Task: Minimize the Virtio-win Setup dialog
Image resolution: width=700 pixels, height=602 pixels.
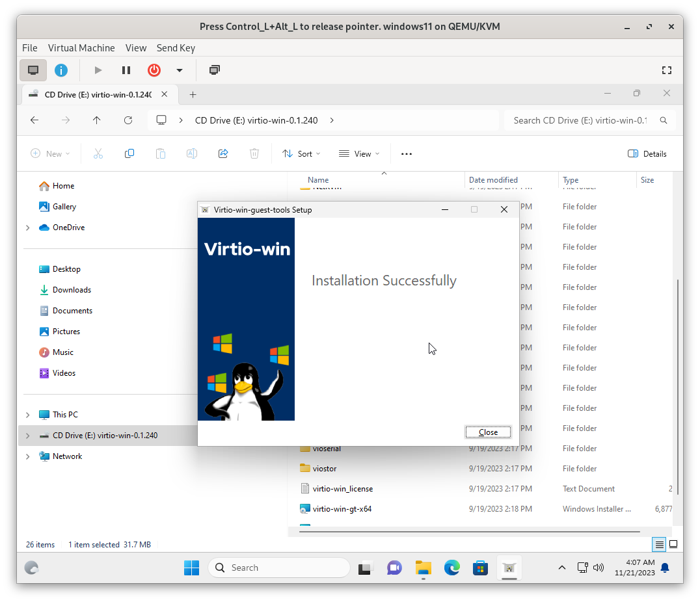Action: [444, 209]
